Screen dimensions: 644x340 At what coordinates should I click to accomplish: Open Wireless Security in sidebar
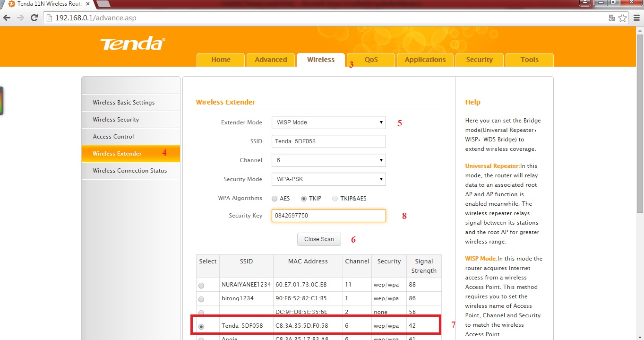coord(130,120)
